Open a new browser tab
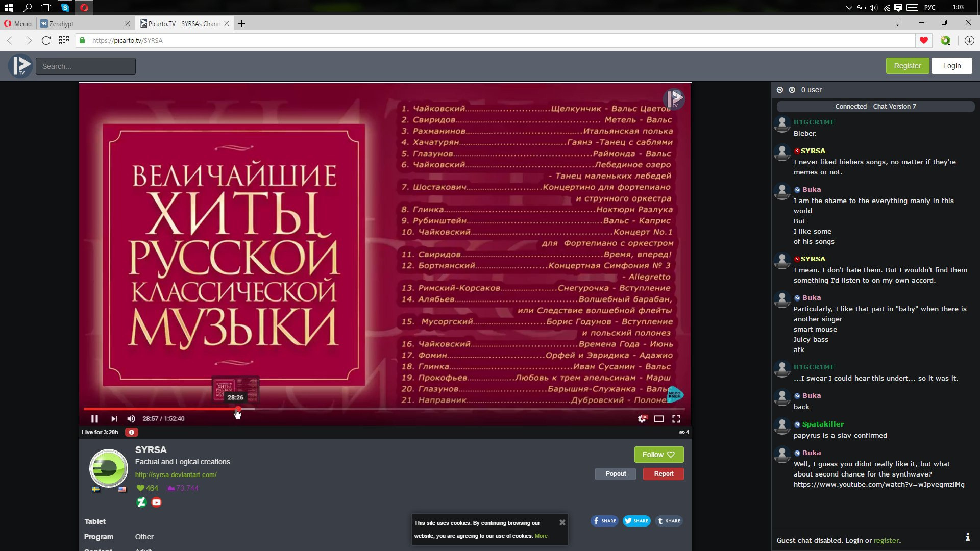980x551 pixels. point(242,23)
